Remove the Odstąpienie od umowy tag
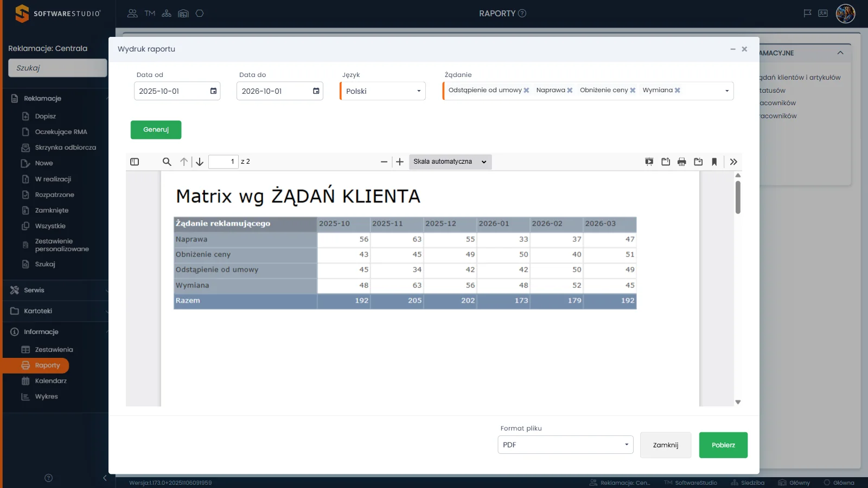Viewport: 868px width, 488px height. (x=526, y=91)
